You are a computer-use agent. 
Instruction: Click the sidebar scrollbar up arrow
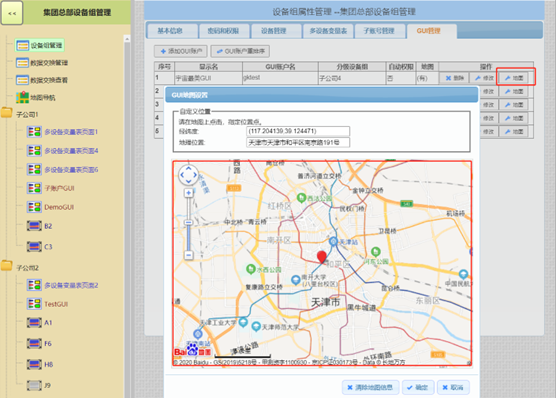point(127,39)
